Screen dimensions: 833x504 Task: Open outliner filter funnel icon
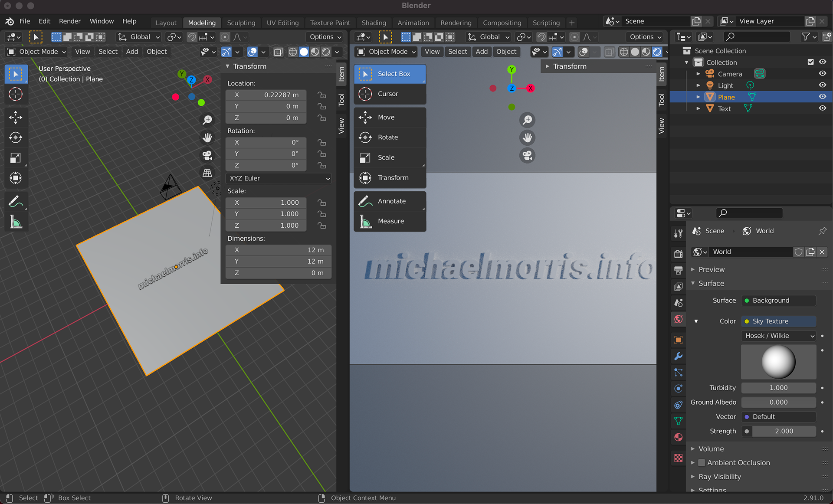[808, 37]
